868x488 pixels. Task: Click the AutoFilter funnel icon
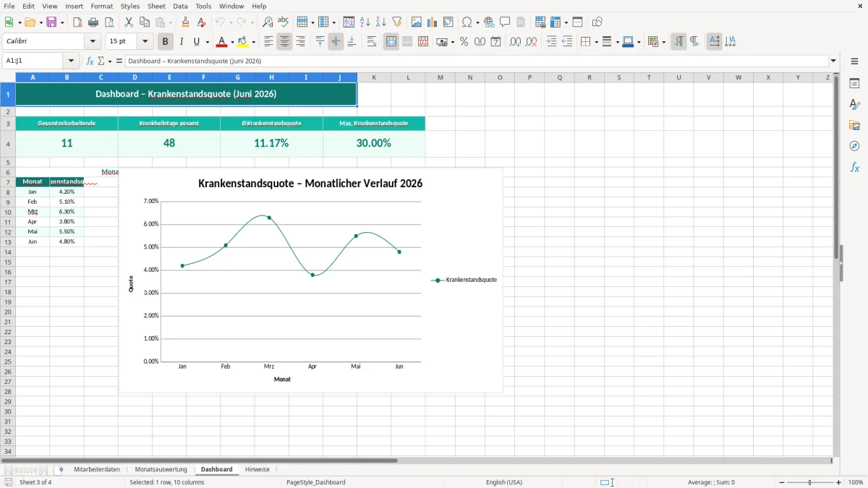[397, 22]
